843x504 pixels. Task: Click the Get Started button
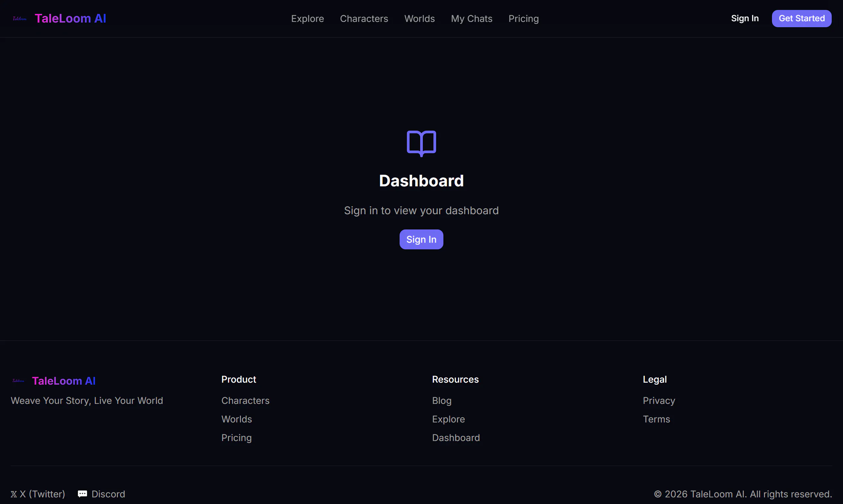tap(802, 18)
